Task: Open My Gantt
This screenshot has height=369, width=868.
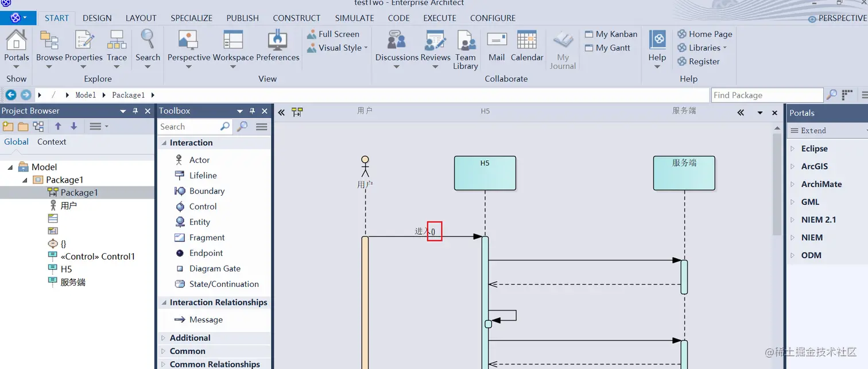Action: pos(608,48)
